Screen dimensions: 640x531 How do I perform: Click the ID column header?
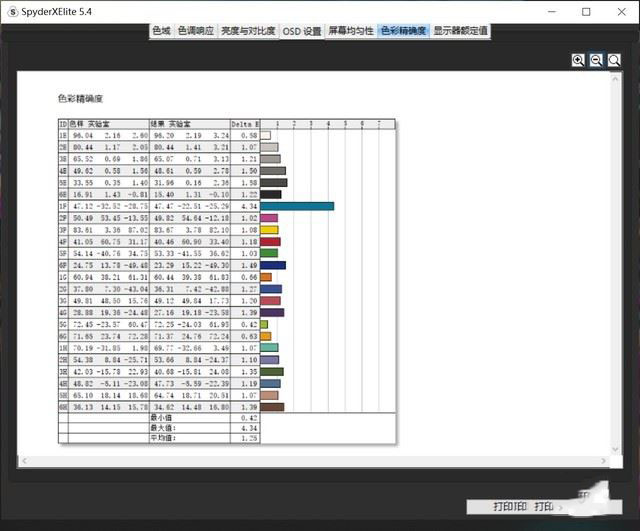coord(63,124)
